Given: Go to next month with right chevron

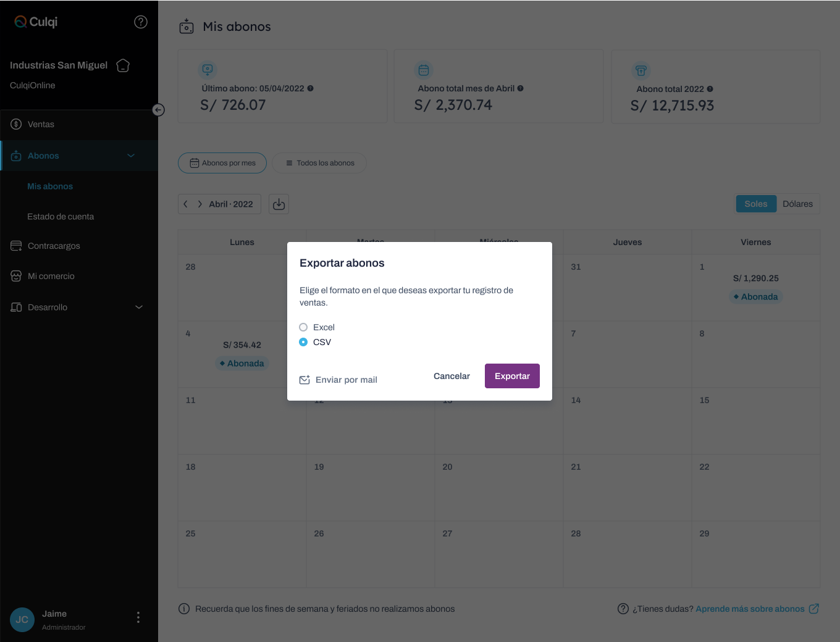Looking at the screenshot, I should click(200, 204).
